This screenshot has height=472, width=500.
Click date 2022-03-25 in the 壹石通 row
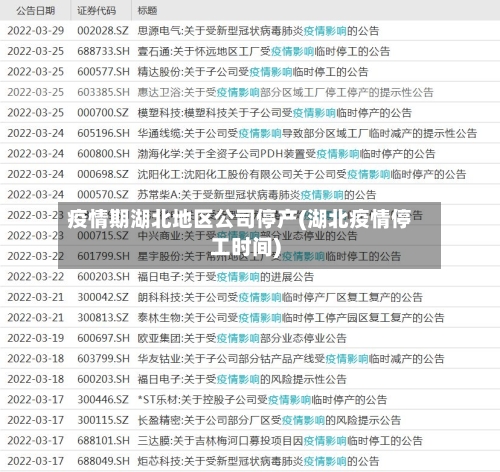[x=36, y=51]
